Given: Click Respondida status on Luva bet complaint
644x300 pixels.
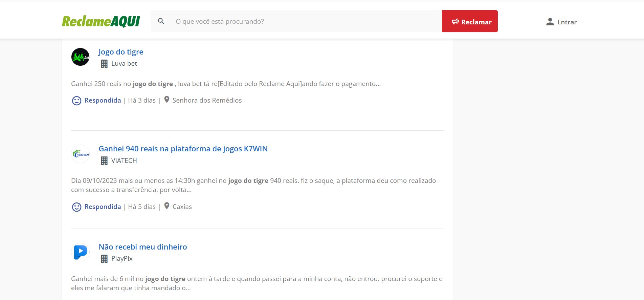Looking at the screenshot, I should click(x=103, y=100).
